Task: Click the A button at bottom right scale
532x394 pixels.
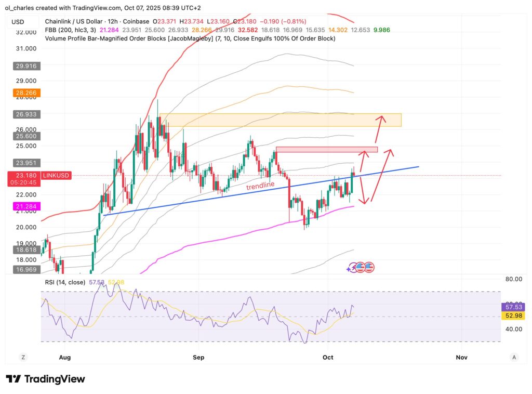Action: coord(514,358)
